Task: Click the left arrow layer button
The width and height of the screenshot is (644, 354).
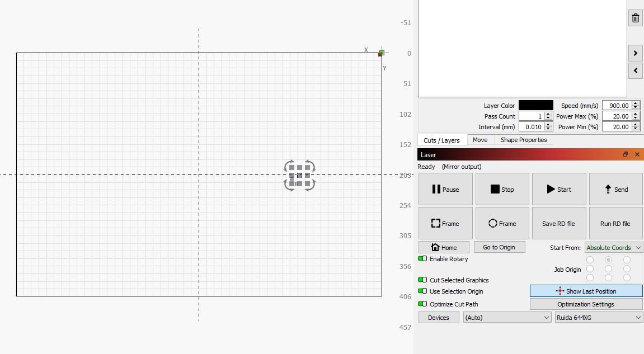Action: (636, 71)
